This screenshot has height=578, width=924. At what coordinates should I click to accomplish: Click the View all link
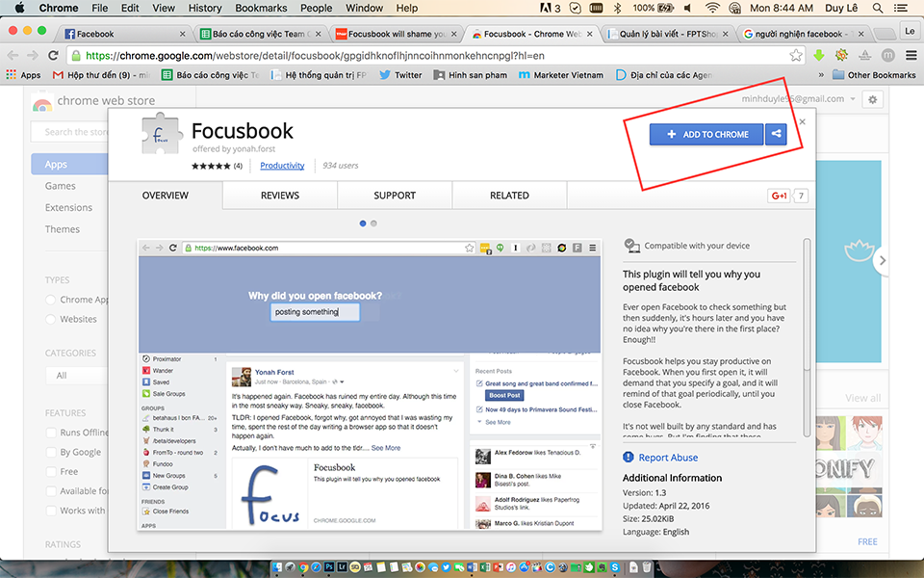pyautogui.click(x=862, y=398)
